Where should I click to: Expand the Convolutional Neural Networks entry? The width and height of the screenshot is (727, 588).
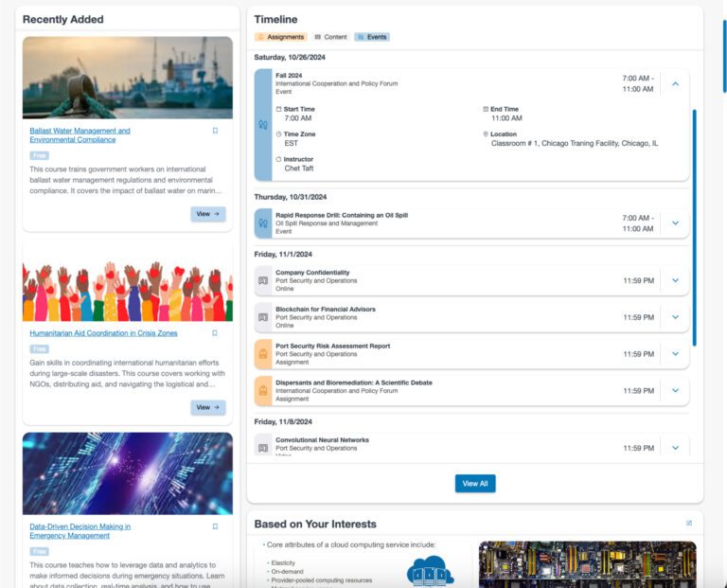coord(675,448)
